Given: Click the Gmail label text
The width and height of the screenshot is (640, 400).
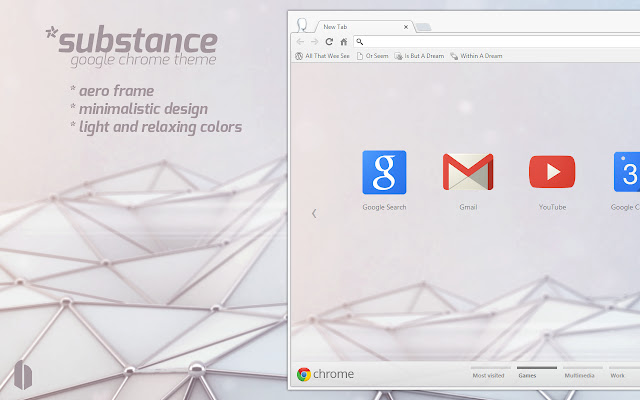Looking at the screenshot, I should 468,207.
